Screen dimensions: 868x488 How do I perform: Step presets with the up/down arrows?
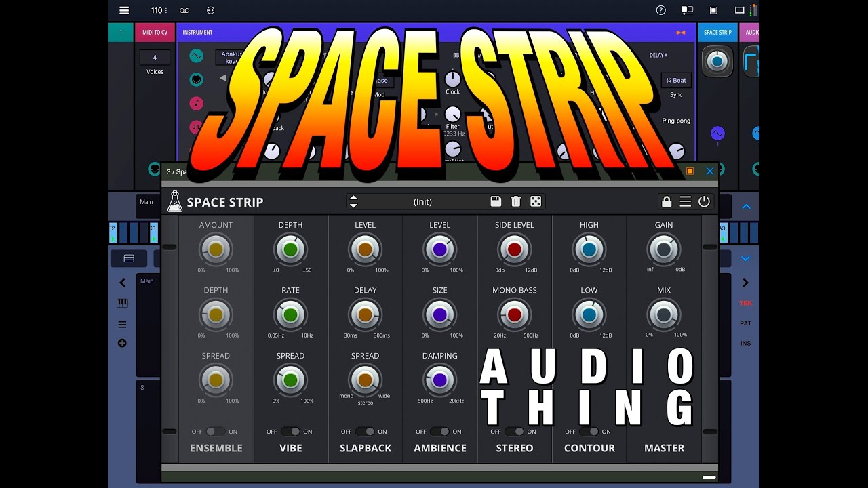pyautogui.click(x=353, y=201)
